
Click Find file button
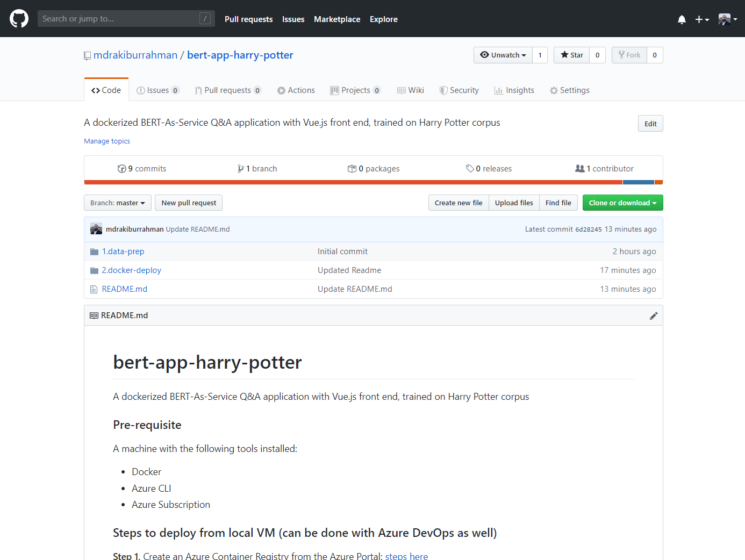pyautogui.click(x=558, y=203)
